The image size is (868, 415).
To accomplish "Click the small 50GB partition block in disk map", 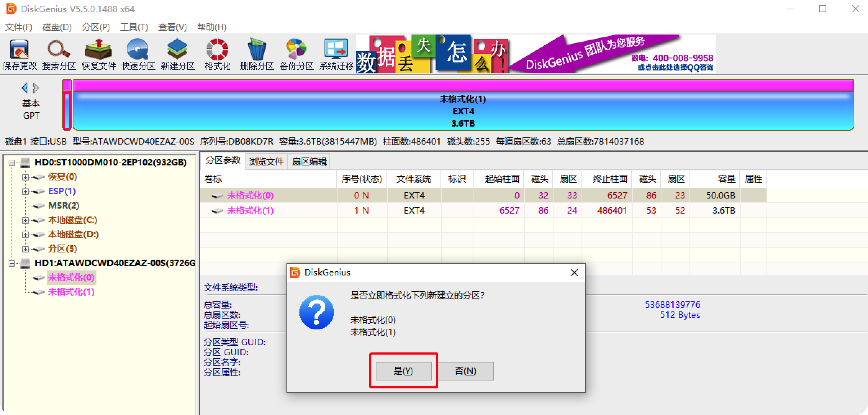I will click(67, 105).
